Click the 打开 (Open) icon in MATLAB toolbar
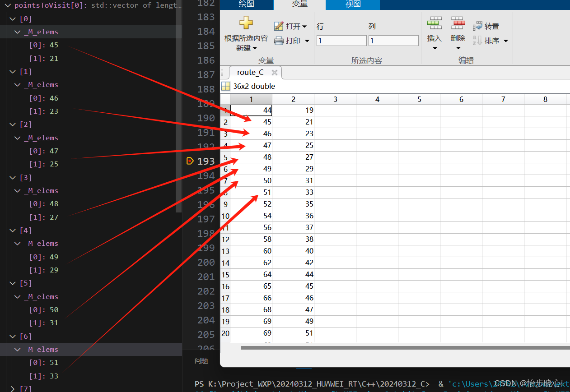Image resolution: width=570 pixels, height=392 pixels. pyautogui.click(x=279, y=26)
